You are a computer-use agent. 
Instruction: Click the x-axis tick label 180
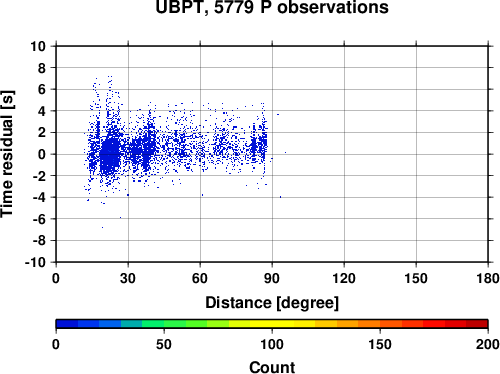[488, 278]
